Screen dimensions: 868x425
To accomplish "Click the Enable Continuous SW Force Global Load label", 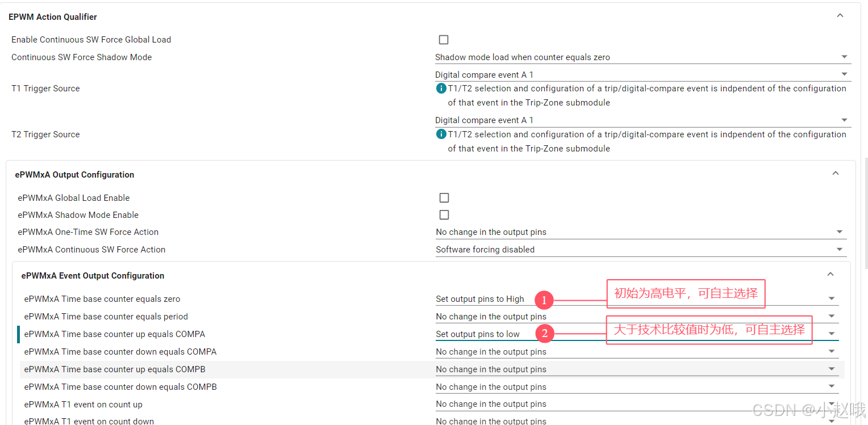I will coord(91,40).
